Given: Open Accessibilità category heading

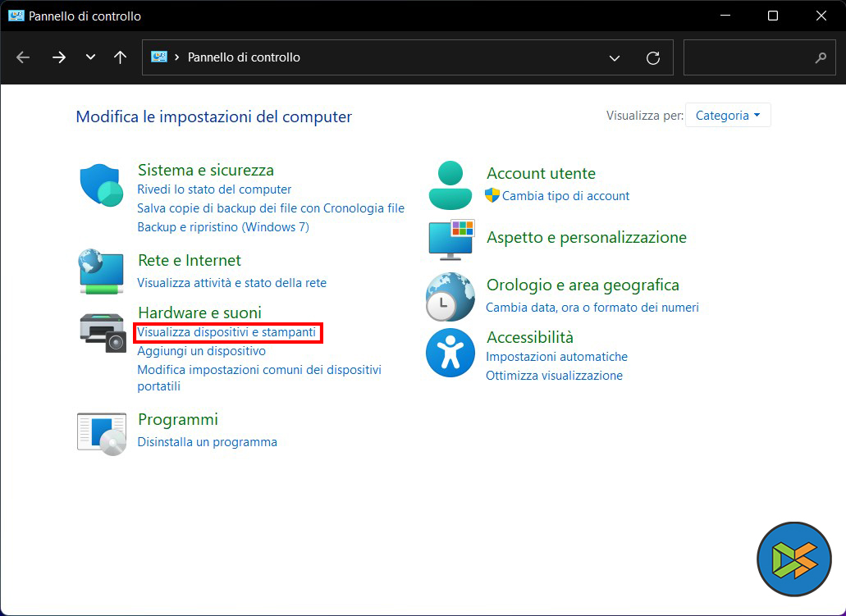Looking at the screenshot, I should click(530, 337).
